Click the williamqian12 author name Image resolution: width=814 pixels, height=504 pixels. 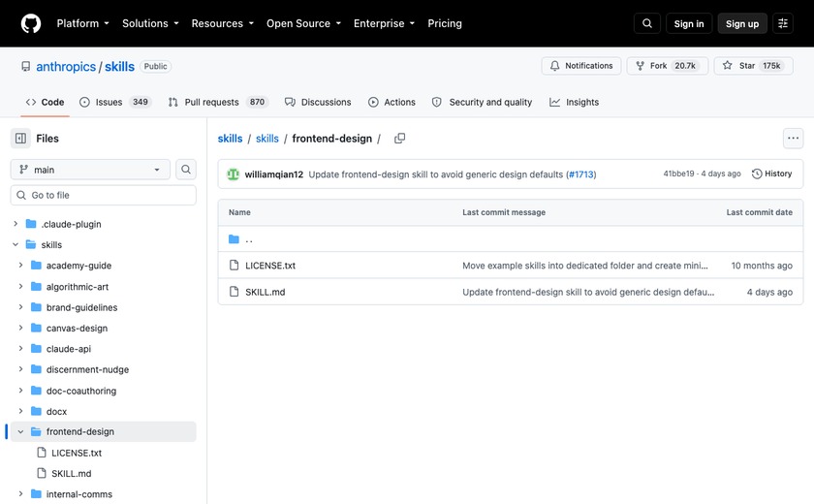tap(273, 174)
